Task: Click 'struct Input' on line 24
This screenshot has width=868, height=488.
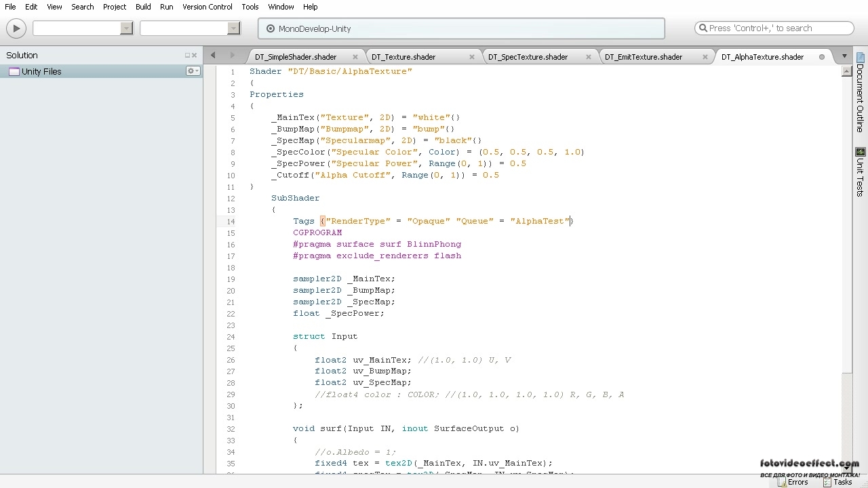Action: [325, 336]
